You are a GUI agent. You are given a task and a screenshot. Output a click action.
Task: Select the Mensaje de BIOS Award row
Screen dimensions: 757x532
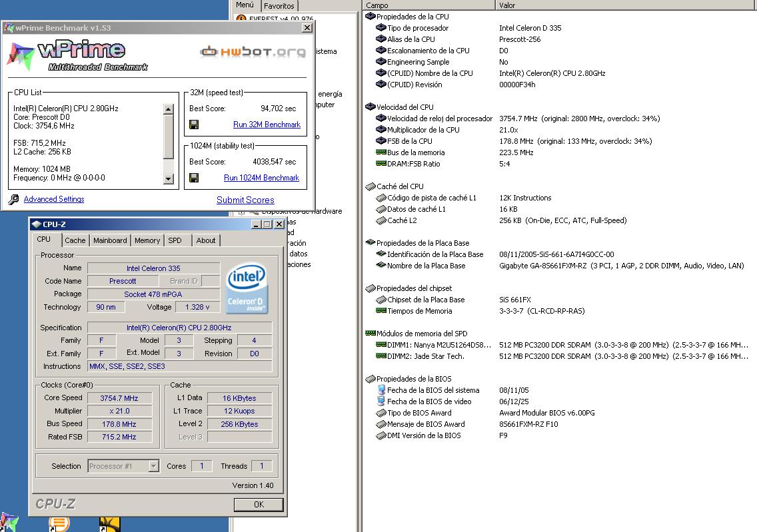click(560, 424)
